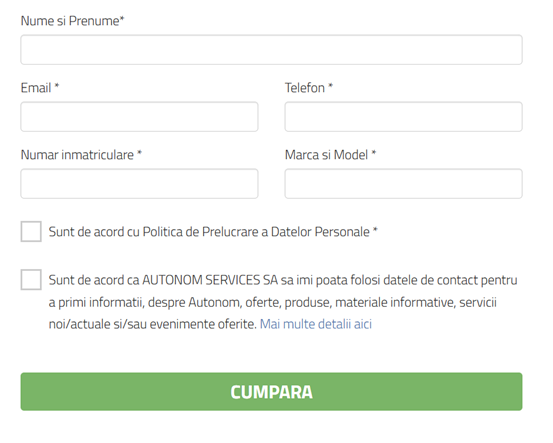Select the Telefon input field
Image resolution: width=553 pixels, height=443 pixels.
click(403, 117)
